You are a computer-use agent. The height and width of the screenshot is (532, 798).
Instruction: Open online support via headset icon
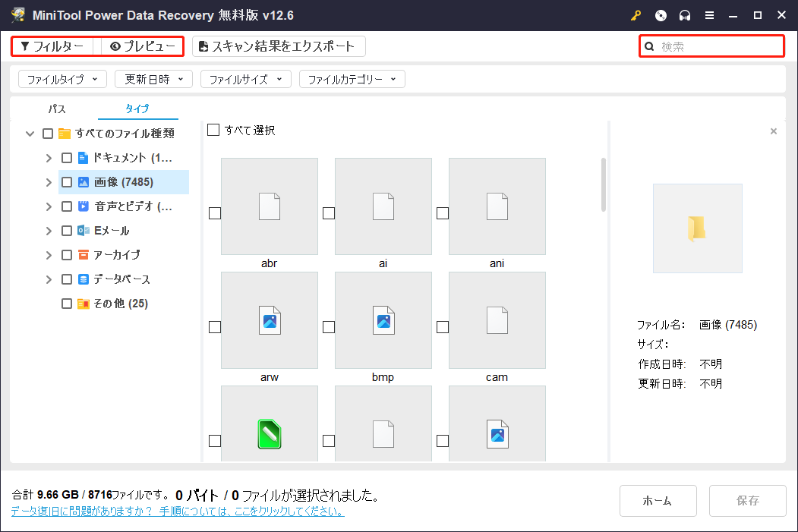tap(685, 14)
